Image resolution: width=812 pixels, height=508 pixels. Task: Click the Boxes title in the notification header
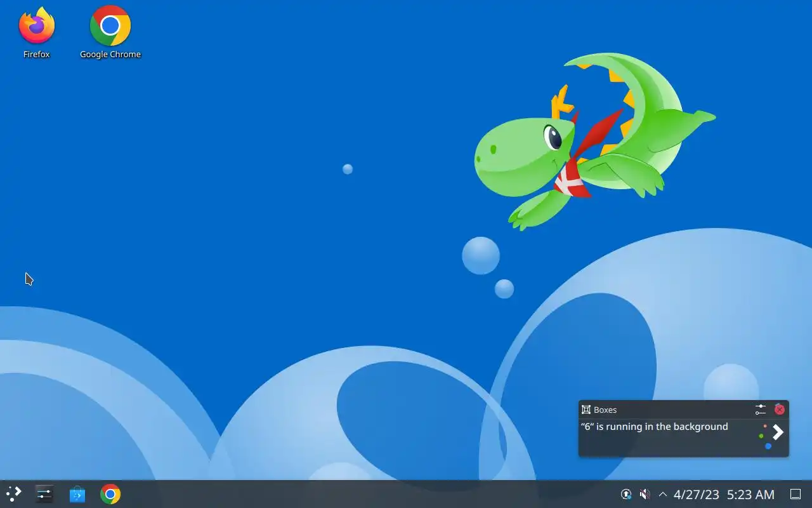[x=605, y=410]
